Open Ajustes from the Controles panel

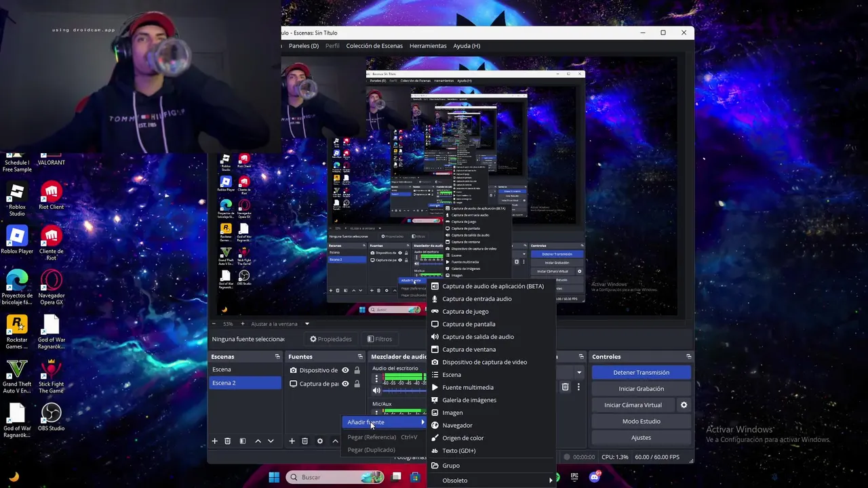[x=641, y=438]
